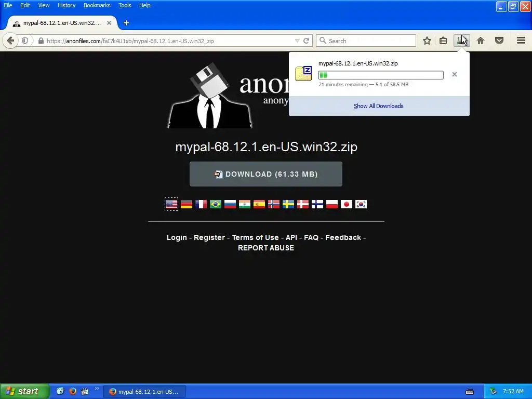Screen dimensions: 532x399
Task: Select the mypal-68.12.1.en-US.win32 tab
Action: pos(62,23)
